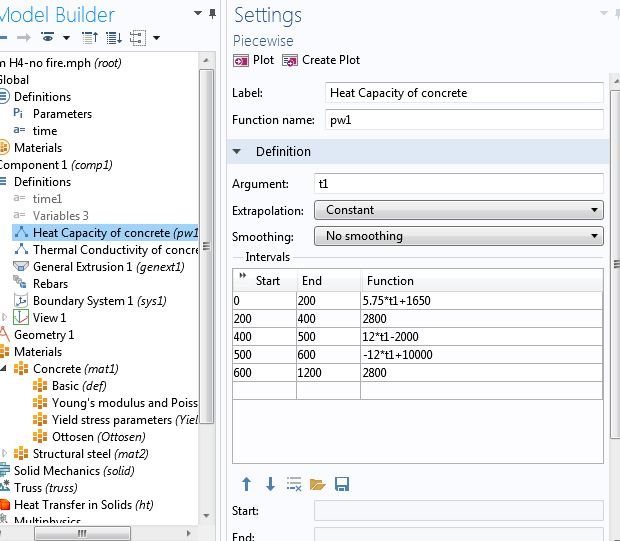The image size is (620, 541).
Task: Open the Extrapolation dropdown set to Constant
Action: (x=459, y=210)
